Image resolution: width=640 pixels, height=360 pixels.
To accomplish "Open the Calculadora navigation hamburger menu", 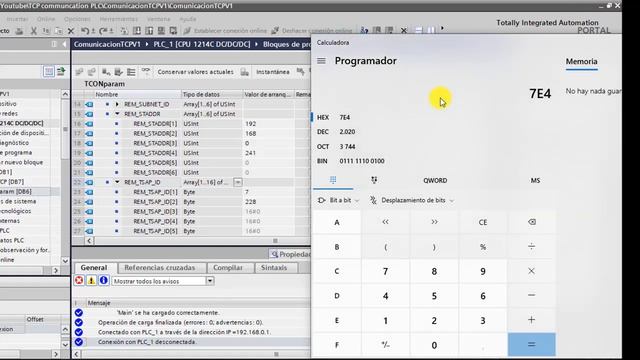I will (x=321, y=61).
